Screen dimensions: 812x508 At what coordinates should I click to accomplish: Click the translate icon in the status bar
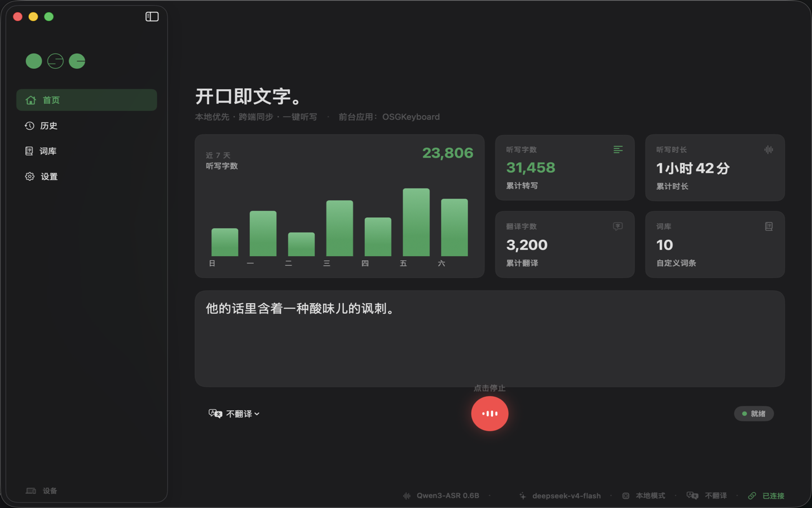(692, 496)
